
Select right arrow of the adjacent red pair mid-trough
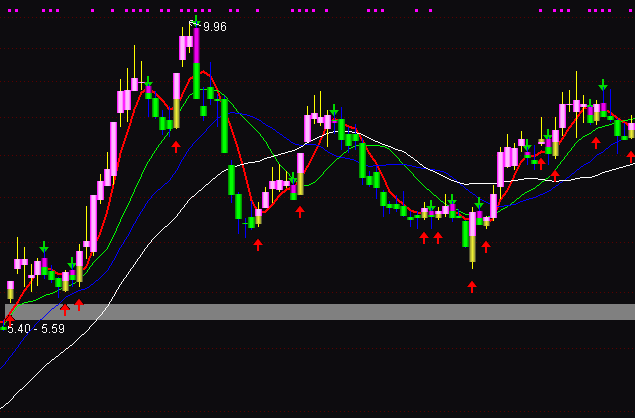tap(438, 237)
